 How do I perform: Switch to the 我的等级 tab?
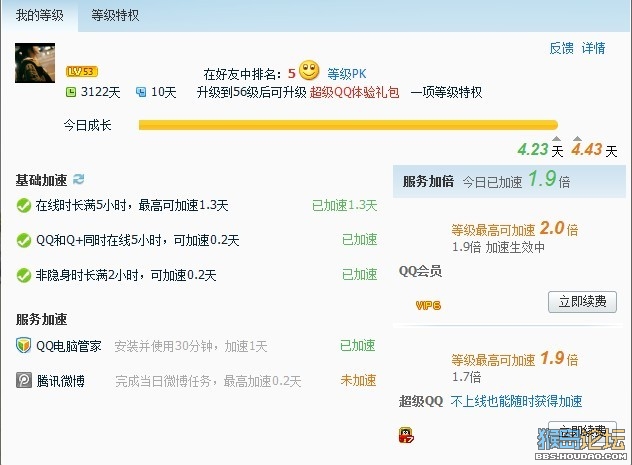40,16
